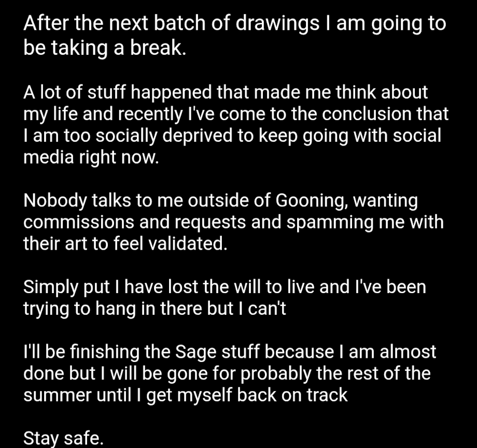The width and height of the screenshot is (477, 448).
Task: Click the line "trying to hang in there"
Action: [x=113, y=309]
